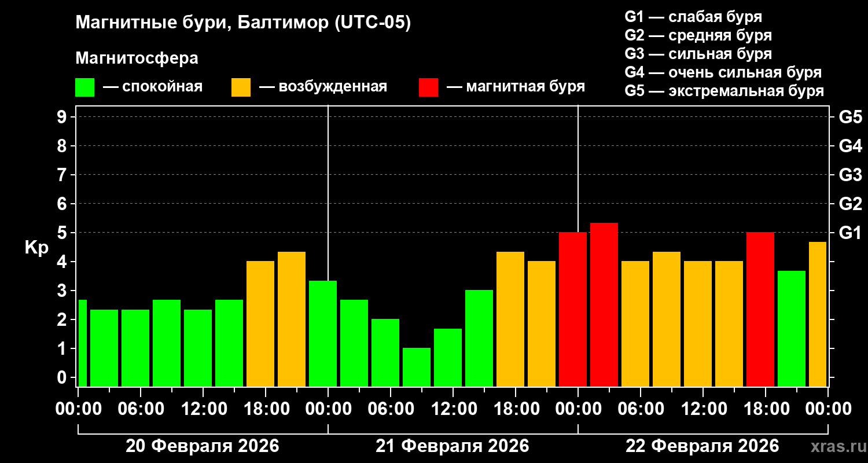Click yellow bar above 18:00 on 21 Февраля
Viewport: 868px width, 463px height.
tap(510, 319)
